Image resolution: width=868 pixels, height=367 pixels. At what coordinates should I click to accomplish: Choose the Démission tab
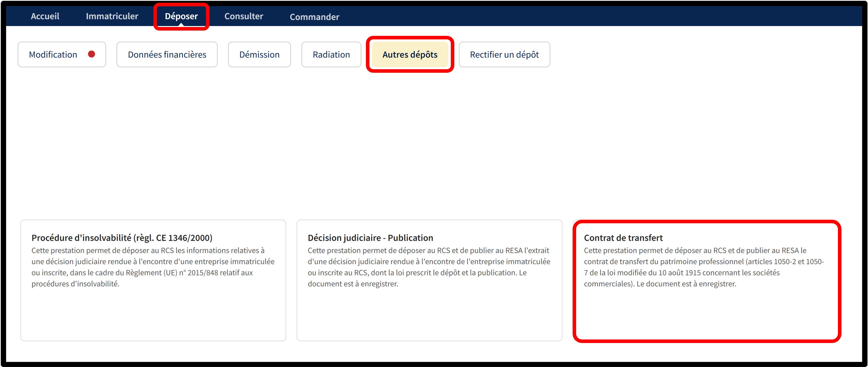point(259,55)
